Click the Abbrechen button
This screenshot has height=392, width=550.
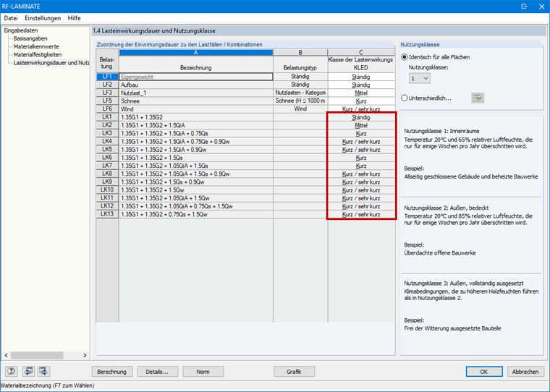525,372
